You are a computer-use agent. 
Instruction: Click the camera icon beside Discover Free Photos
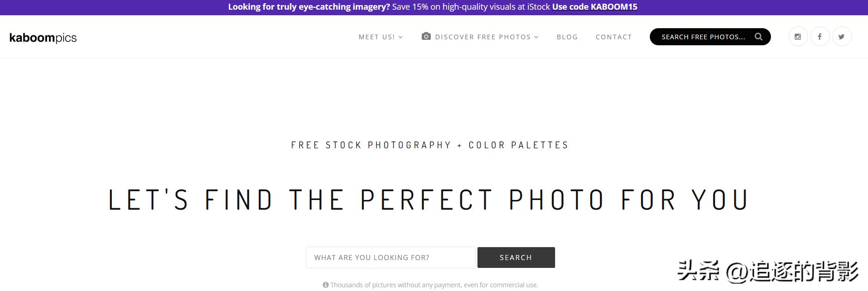tap(426, 36)
